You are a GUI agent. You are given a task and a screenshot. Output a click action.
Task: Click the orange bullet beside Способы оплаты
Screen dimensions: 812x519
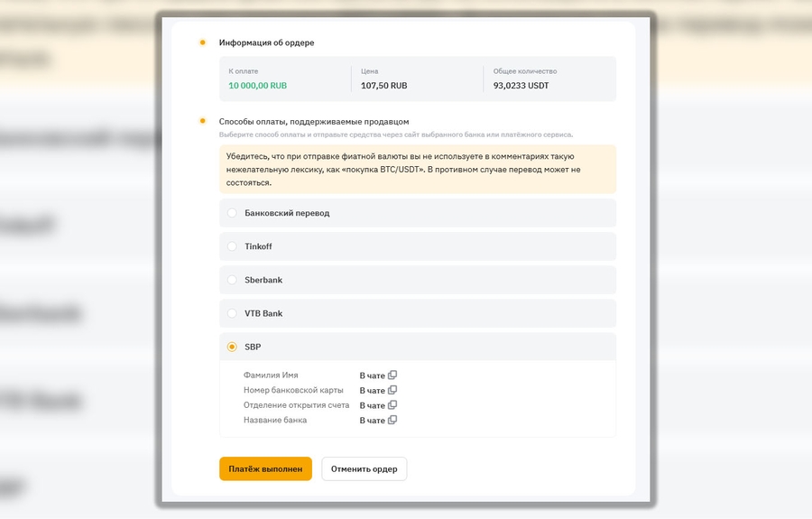coord(203,121)
